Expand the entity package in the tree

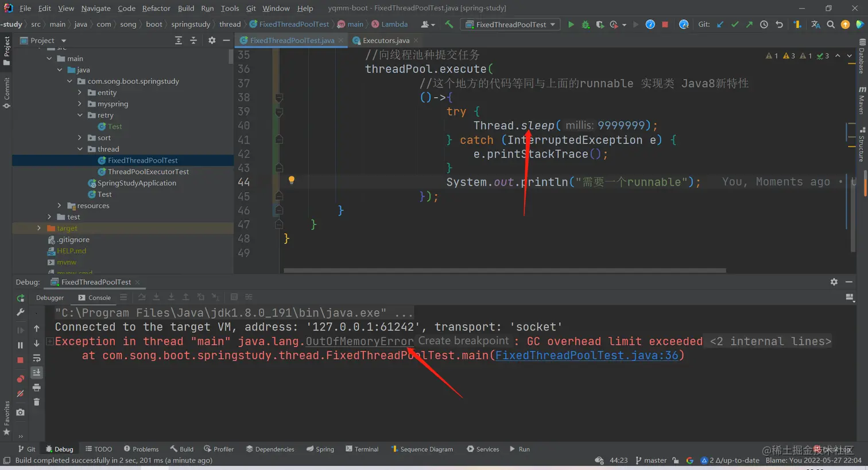80,93
